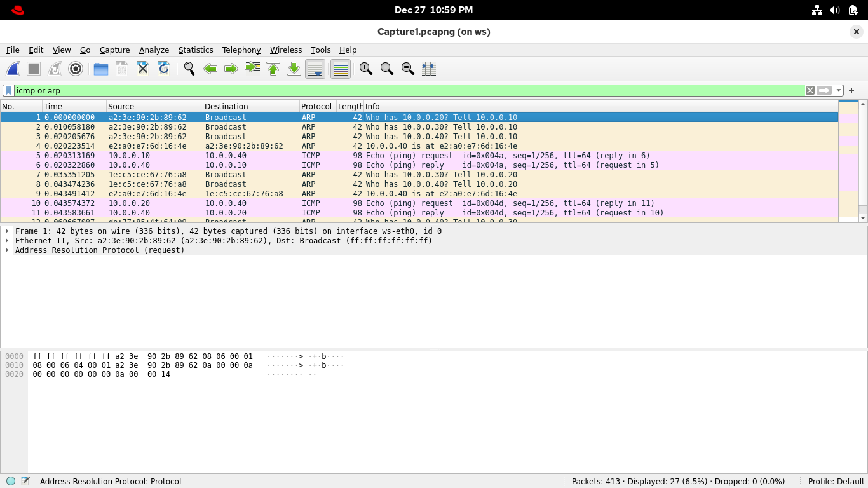868x488 pixels.
Task: Sort packets by the Protocol column
Action: pyautogui.click(x=316, y=106)
